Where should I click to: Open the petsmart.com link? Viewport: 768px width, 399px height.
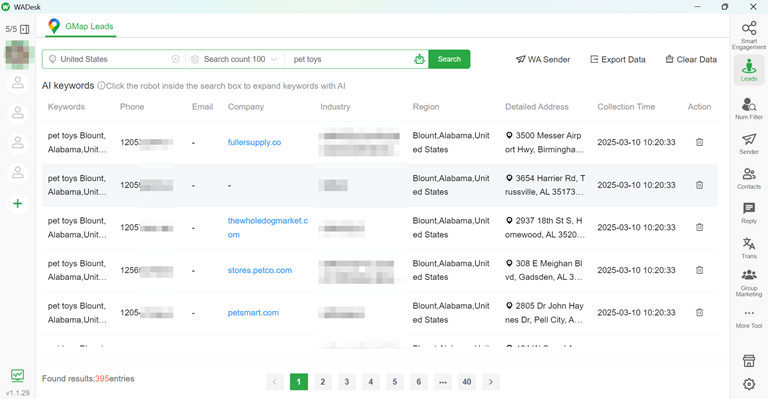tap(253, 313)
